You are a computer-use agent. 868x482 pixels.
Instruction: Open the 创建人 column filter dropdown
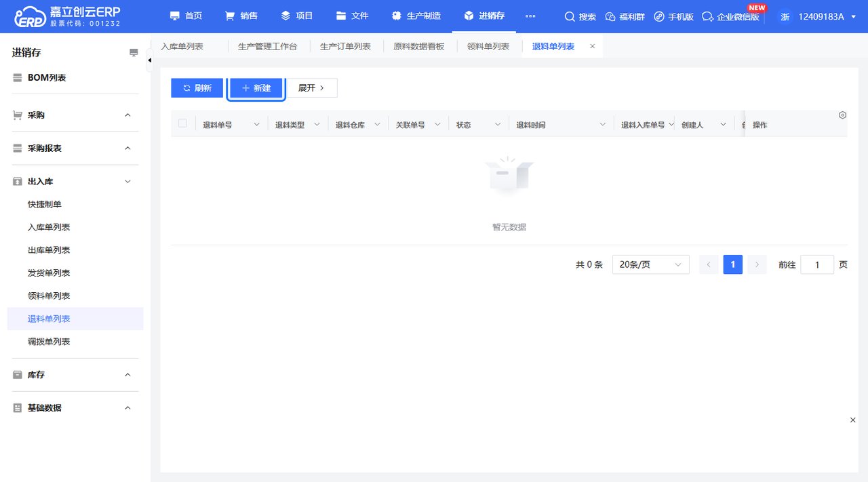click(x=724, y=125)
